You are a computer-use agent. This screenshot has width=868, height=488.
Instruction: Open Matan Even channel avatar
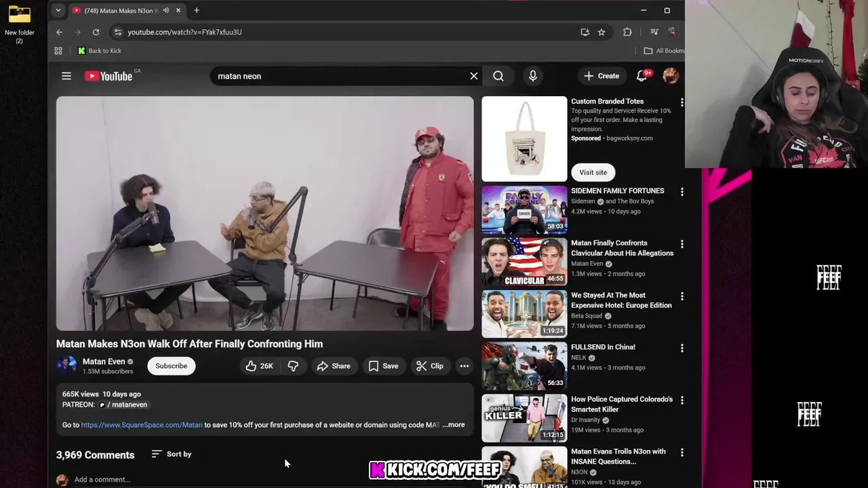coord(66,366)
